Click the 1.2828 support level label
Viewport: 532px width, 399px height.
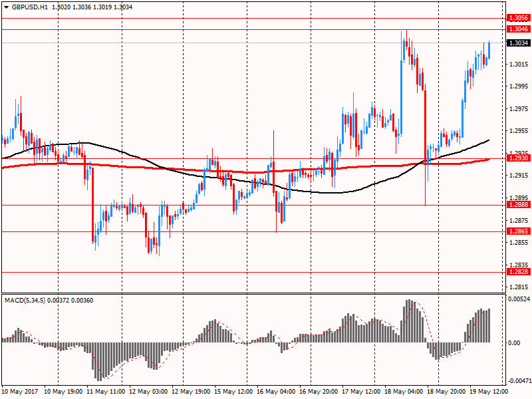519,272
